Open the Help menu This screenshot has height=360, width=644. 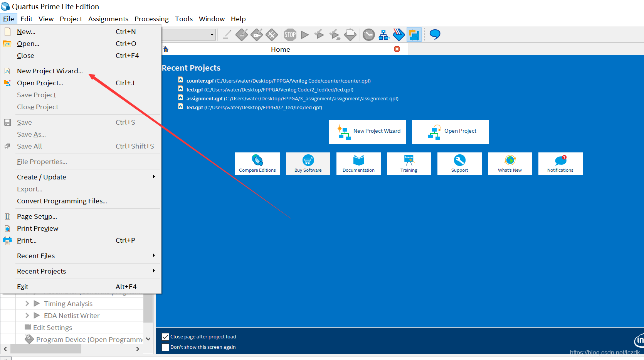tap(238, 19)
